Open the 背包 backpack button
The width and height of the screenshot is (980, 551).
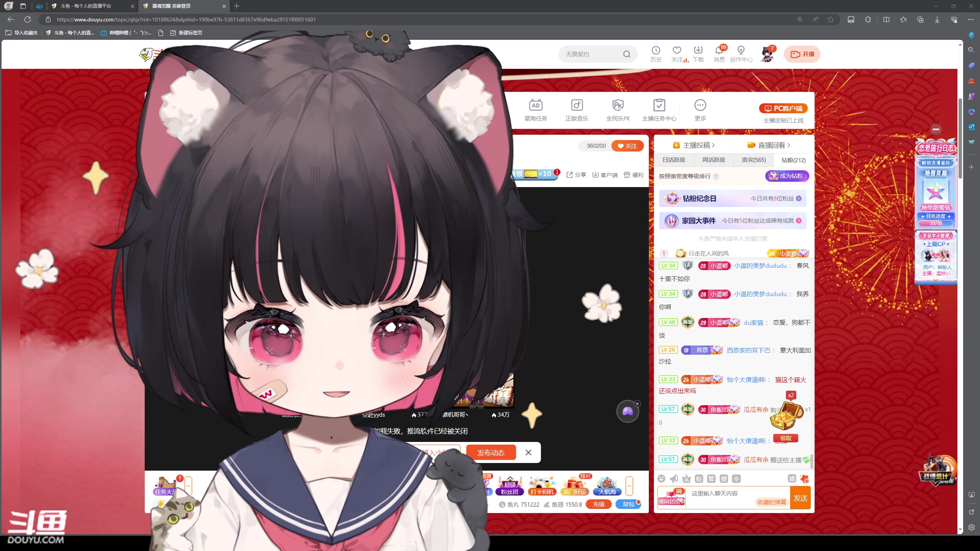(x=628, y=504)
